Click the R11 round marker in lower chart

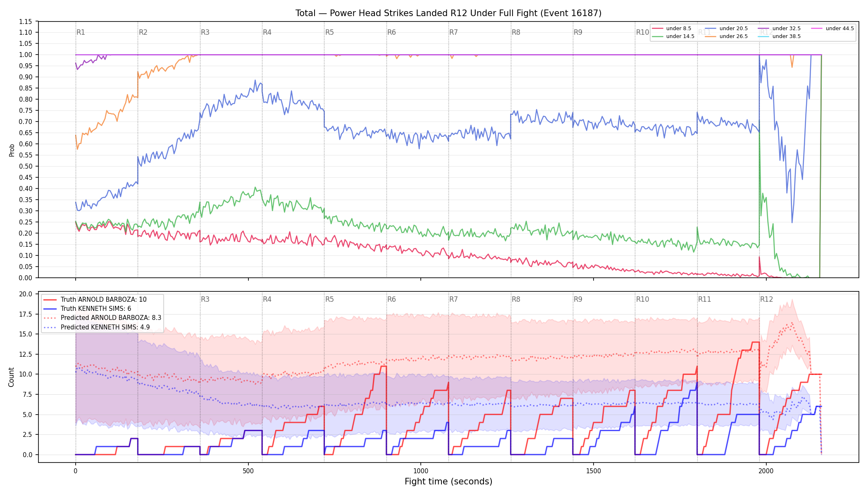(x=704, y=299)
